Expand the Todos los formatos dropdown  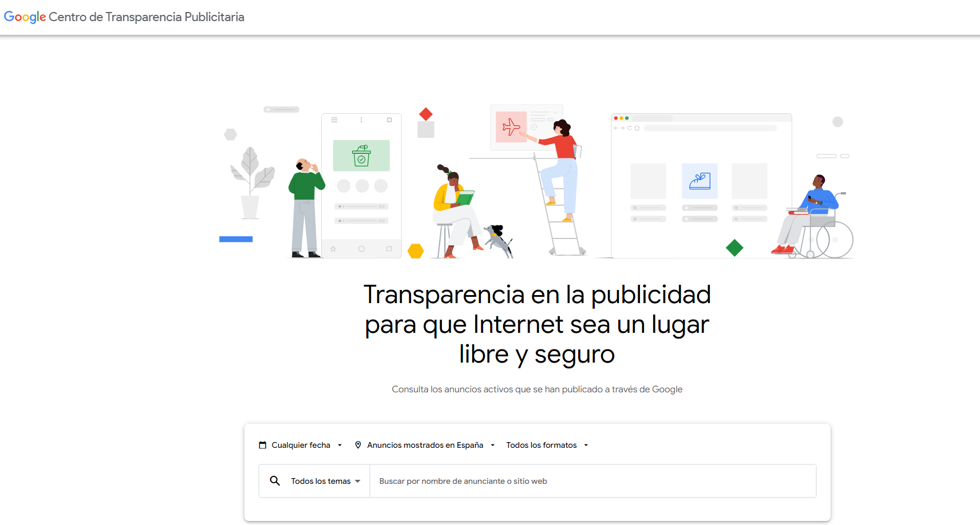point(547,445)
